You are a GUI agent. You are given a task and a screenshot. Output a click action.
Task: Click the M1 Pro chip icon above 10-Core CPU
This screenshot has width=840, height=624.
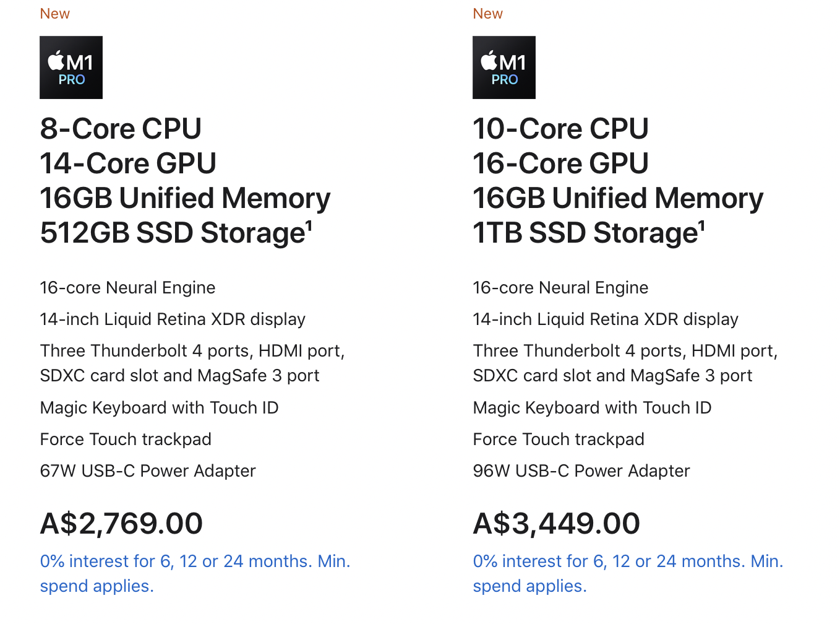pos(504,67)
